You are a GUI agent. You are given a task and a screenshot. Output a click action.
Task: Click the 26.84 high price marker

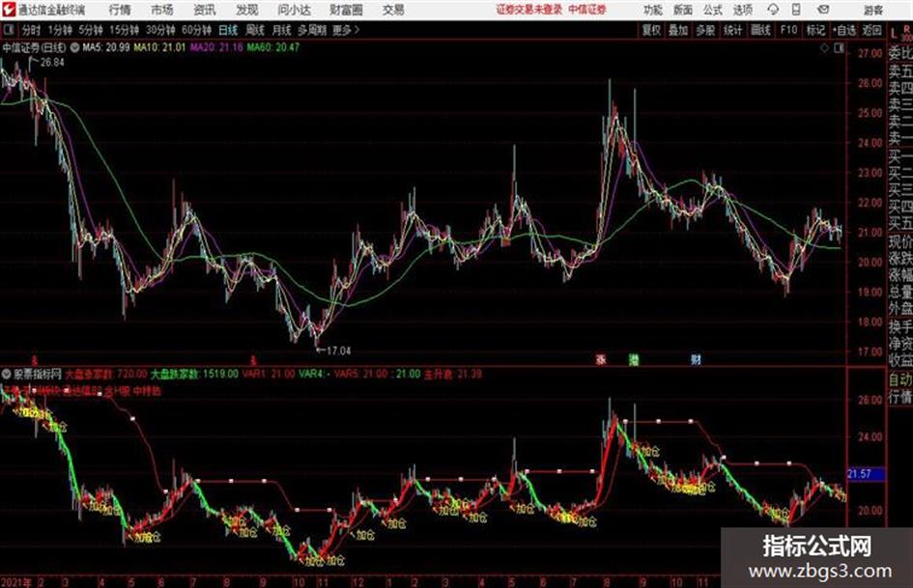point(52,63)
